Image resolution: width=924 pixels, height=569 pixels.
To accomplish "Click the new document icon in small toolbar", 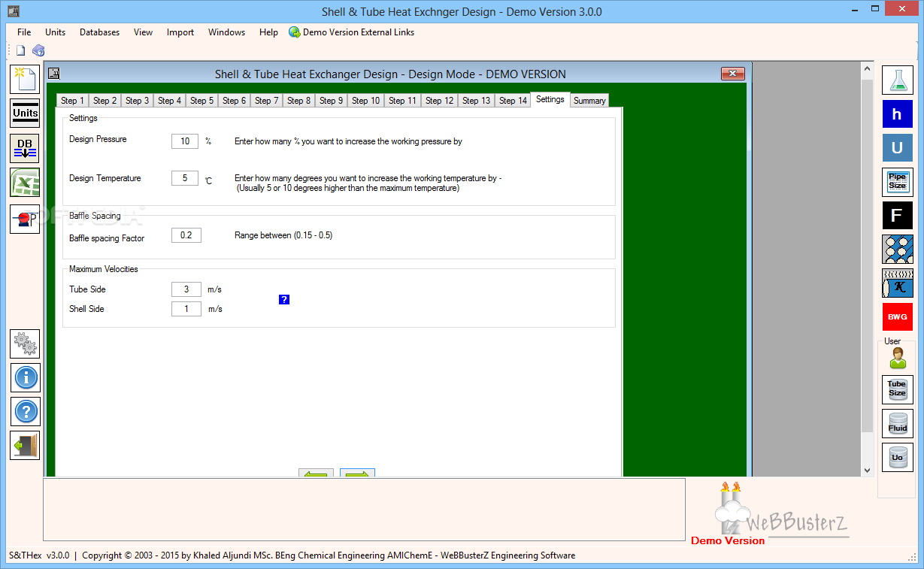I will coord(21,50).
